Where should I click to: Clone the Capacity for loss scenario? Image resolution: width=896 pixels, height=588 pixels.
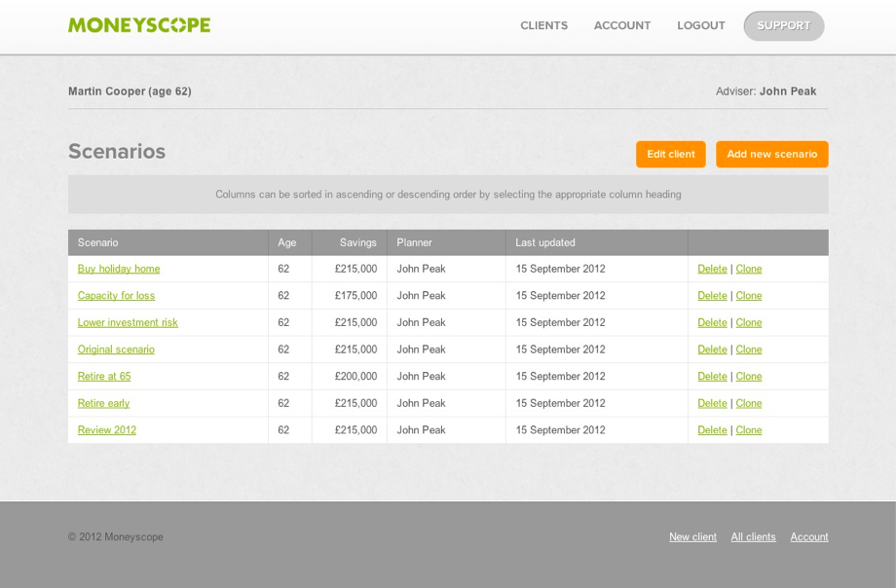[x=749, y=295]
